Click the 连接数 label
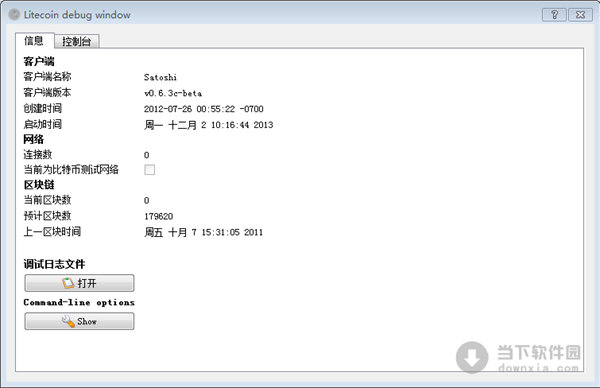The image size is (600, 388). [x=38, y=155]
